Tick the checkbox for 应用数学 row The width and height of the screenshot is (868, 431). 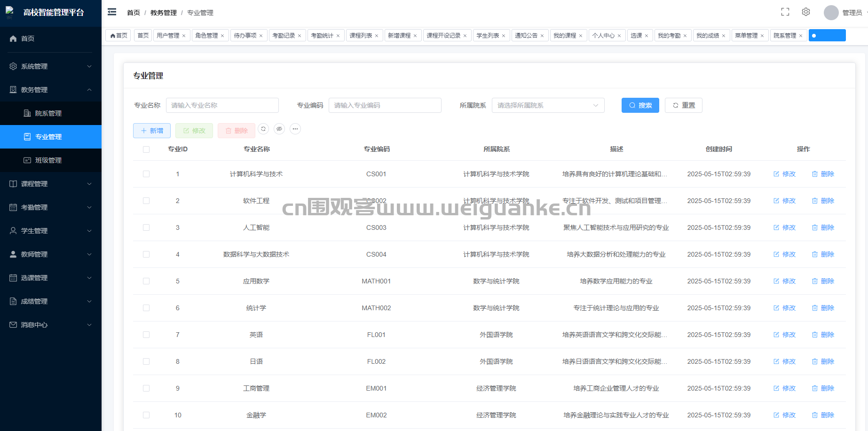[x=146, y=281]
